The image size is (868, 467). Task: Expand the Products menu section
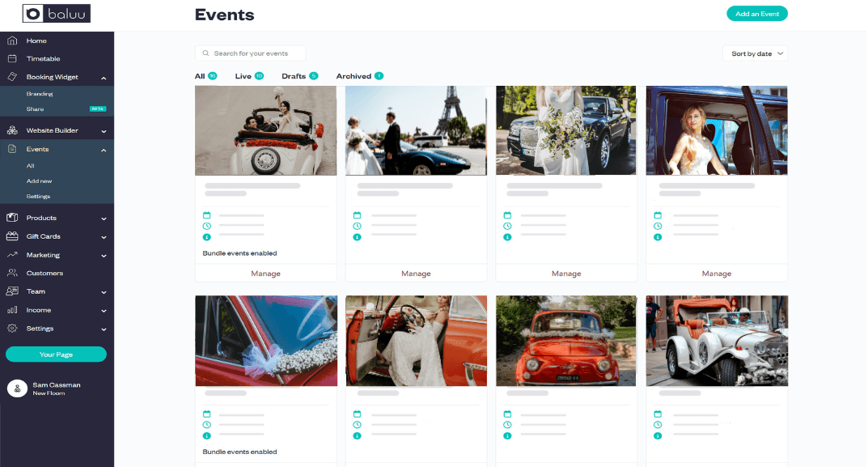[104, 218]
